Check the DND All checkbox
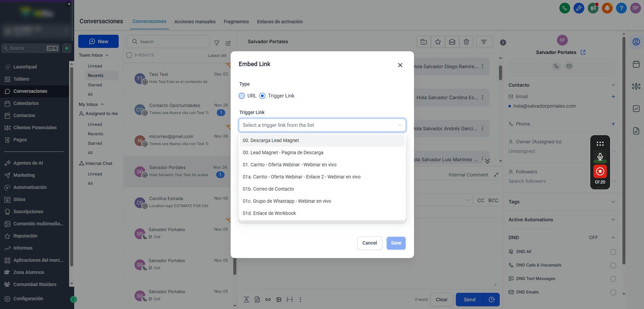 [613, 252]
